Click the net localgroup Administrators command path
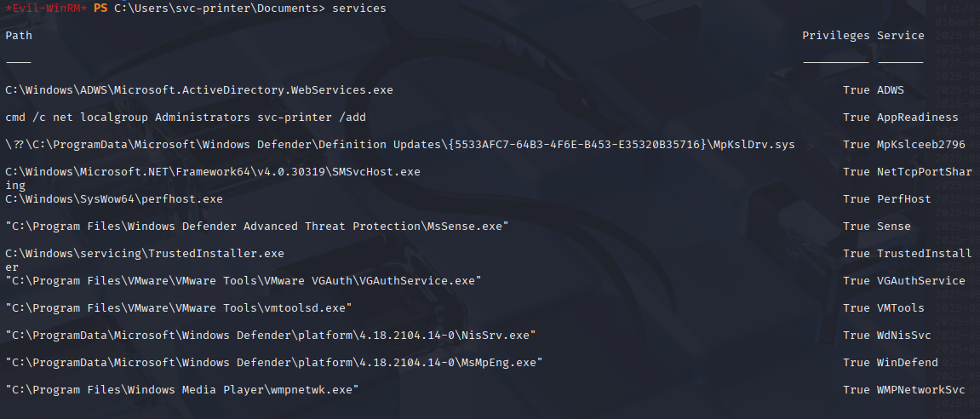Viewport: 980px width, 419px height. [x=186, y=118]
